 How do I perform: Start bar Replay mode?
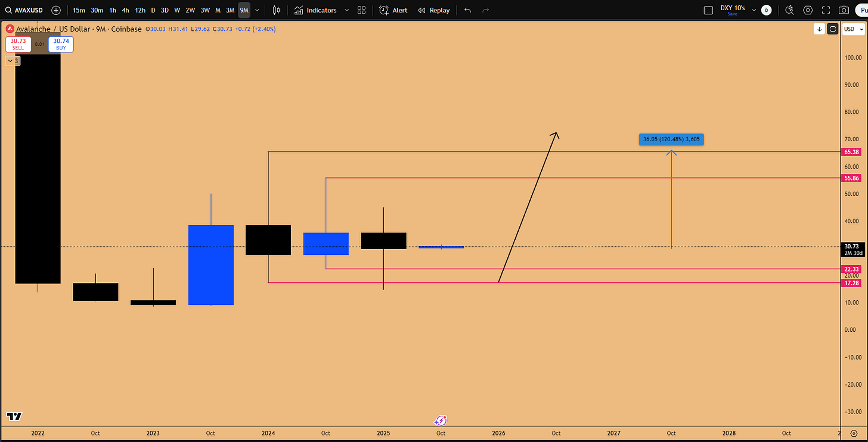point(433,10)
